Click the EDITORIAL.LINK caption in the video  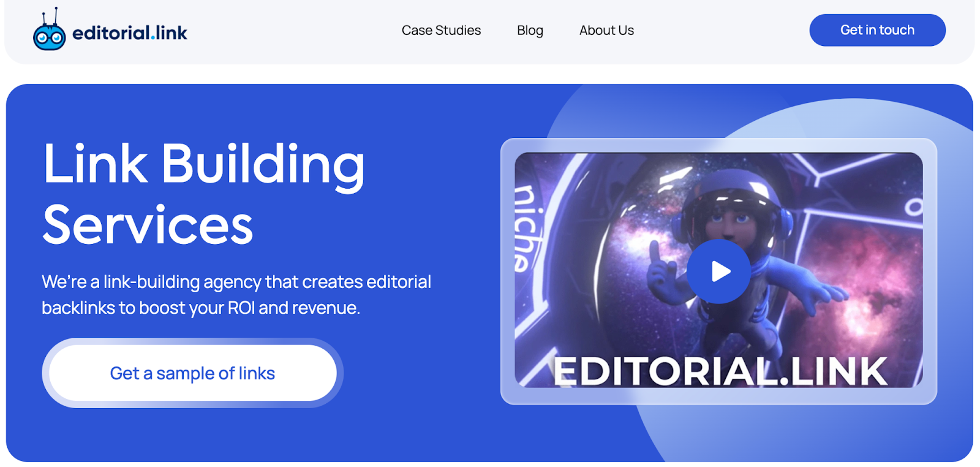click(720, 371)
